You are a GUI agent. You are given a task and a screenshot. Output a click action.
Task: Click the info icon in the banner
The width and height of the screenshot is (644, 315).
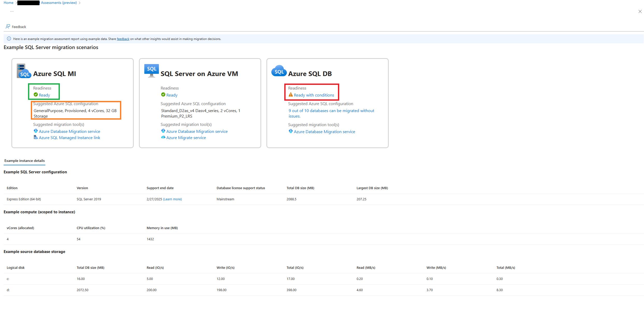click(9, 38)
